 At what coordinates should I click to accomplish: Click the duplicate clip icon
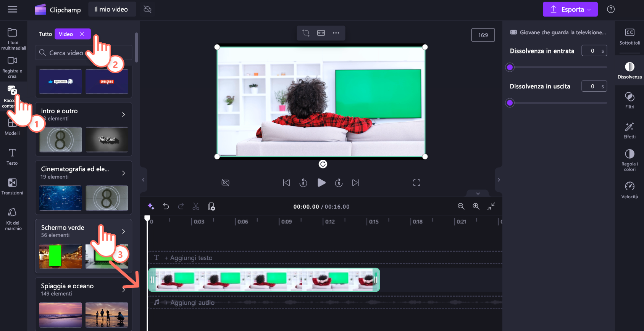[211, 206]
